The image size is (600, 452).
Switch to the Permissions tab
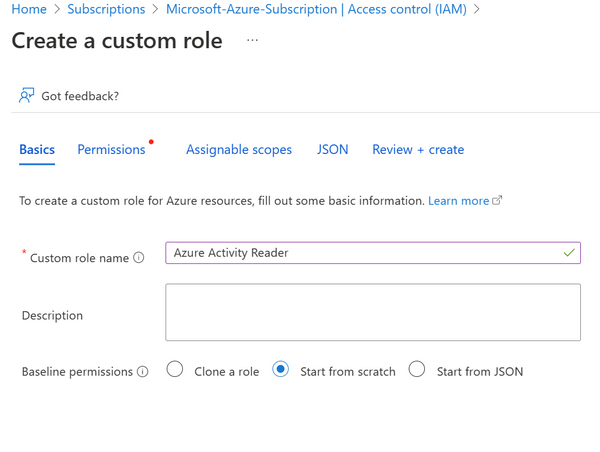pyautogui.click(x=111, y=150)
